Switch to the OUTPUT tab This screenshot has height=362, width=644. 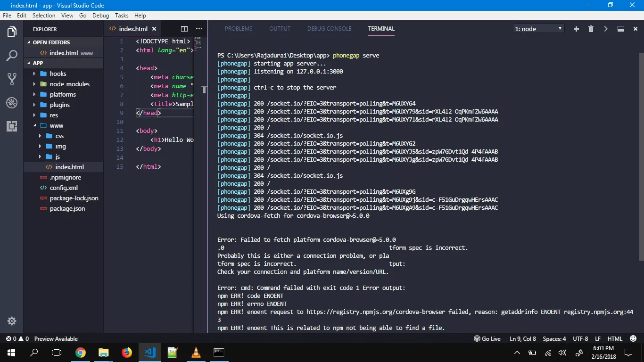coord(280,29)
